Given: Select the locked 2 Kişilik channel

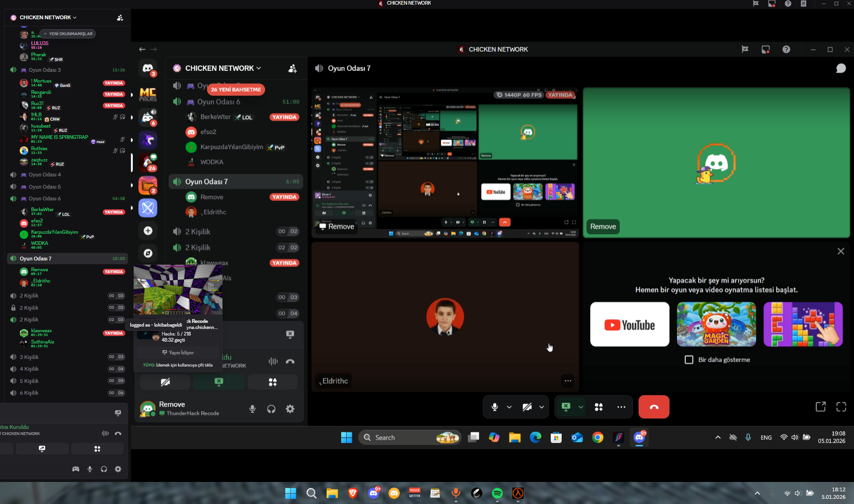Looking at the screenshot, I should pyautogui.click(x=68, y=308).
